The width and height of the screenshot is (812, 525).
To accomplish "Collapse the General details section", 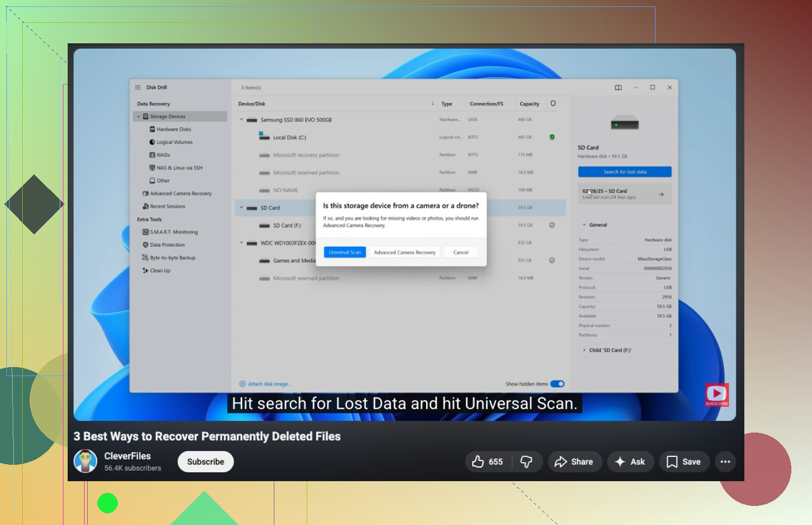I will click(584, 225).
